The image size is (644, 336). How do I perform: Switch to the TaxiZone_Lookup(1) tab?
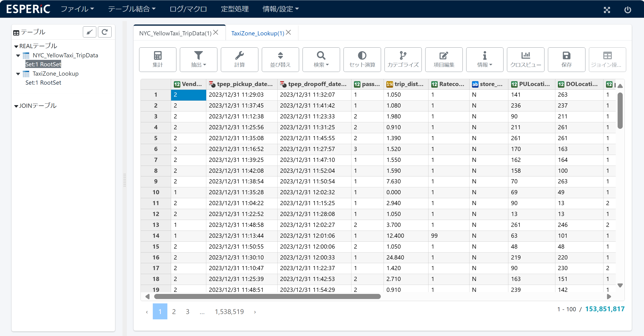[x=257, y=33]
